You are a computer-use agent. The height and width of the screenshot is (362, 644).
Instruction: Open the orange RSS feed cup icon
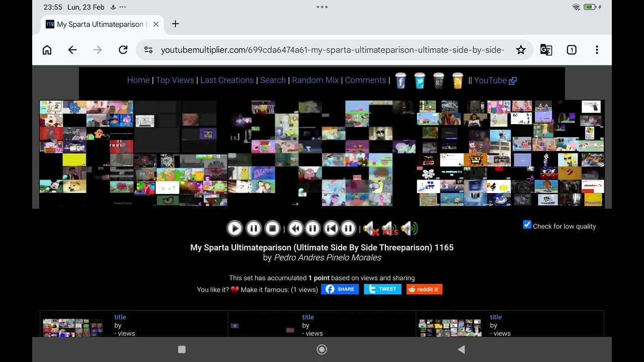click(x=457, y=80)
